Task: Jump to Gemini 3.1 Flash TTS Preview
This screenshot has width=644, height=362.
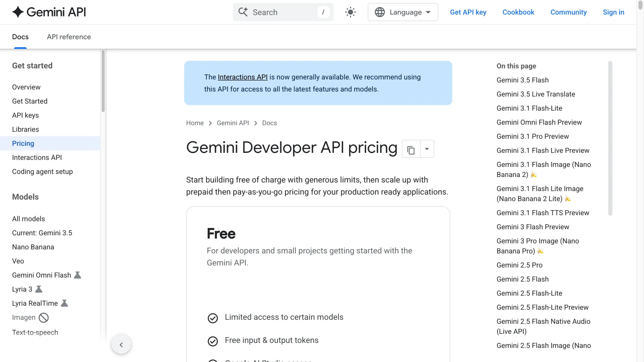Action: click(543, 213)
